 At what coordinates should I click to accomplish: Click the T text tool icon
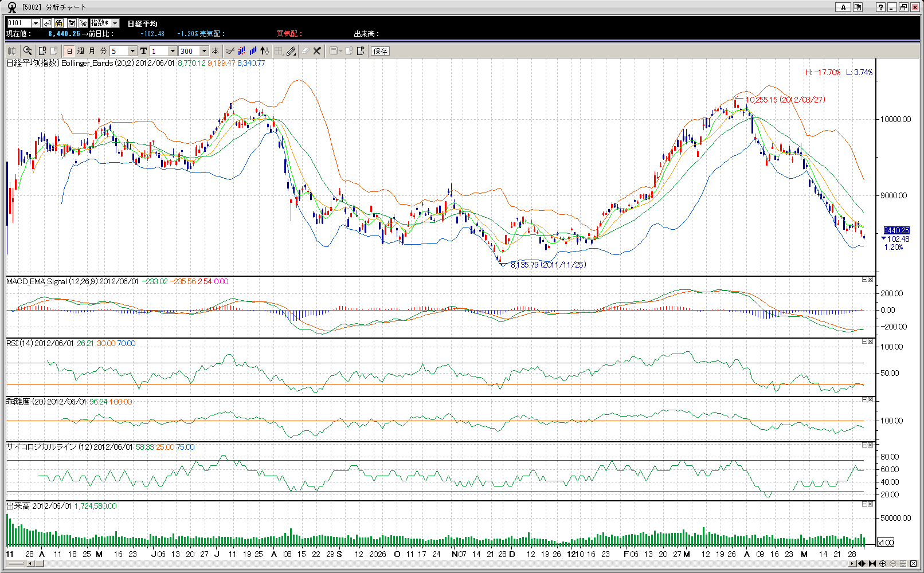point(143,51)
